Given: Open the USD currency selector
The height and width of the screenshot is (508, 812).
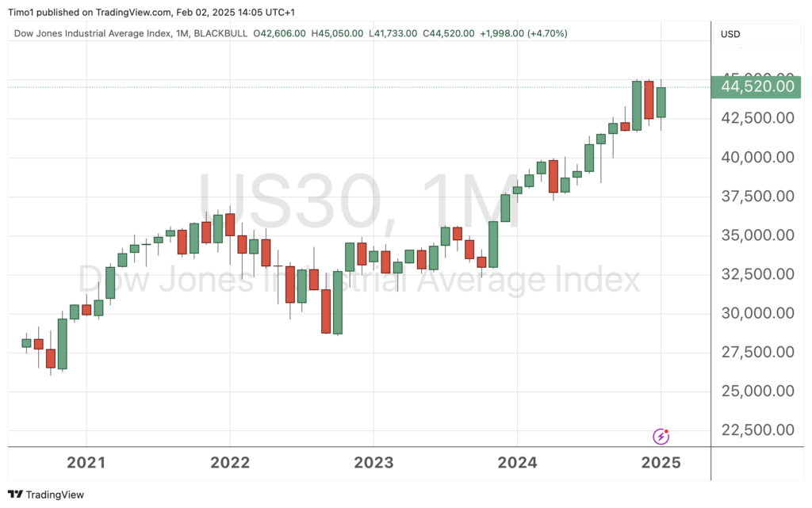Looking at the screenshot, I should [x=757, y=34].
